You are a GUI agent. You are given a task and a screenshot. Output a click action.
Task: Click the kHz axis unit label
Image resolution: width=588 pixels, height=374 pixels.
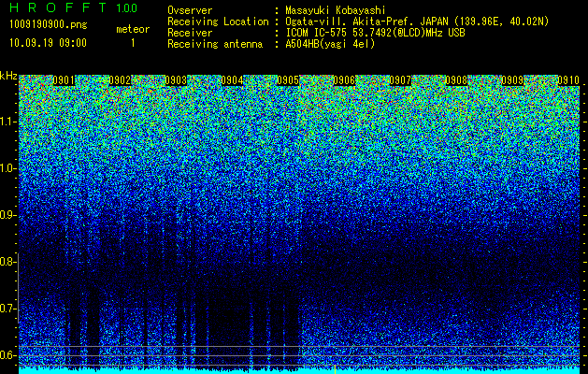(x=8, y=76)
